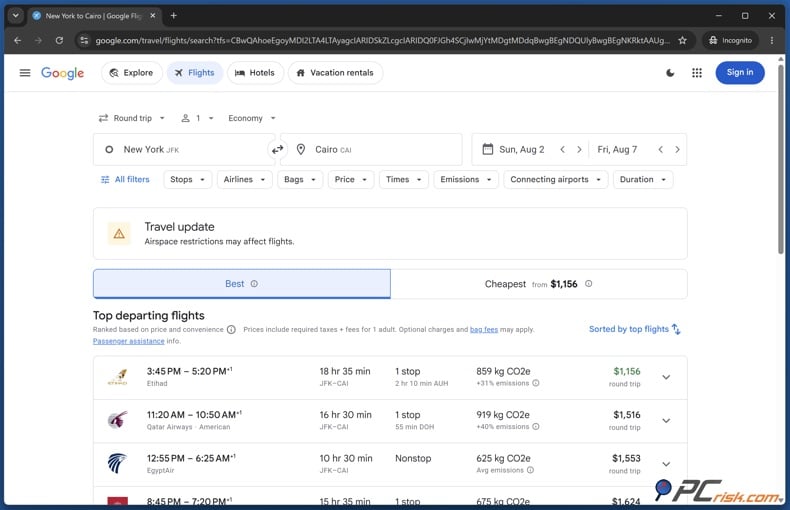Switch to the Hotels tab

255,73
